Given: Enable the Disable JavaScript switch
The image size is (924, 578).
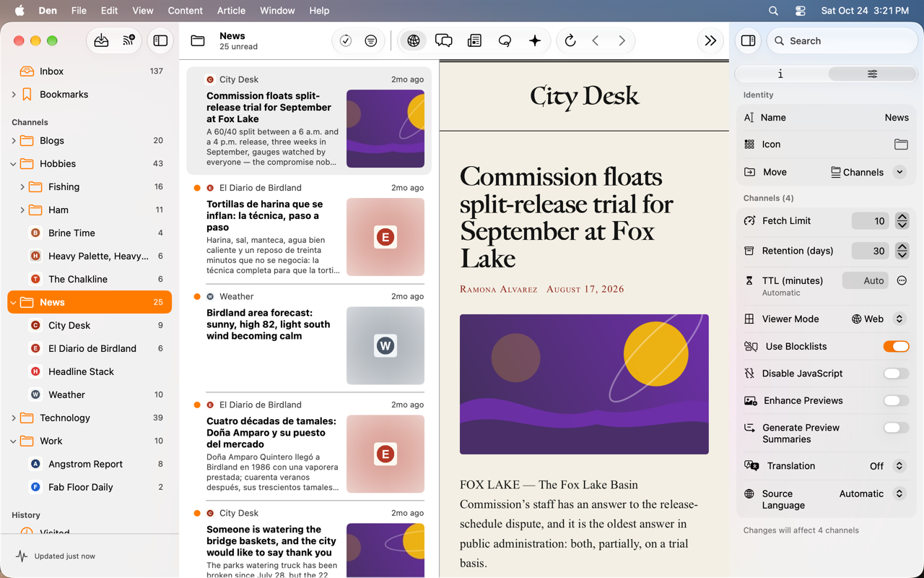Looking at the screenshot, I should click(896, 374).
